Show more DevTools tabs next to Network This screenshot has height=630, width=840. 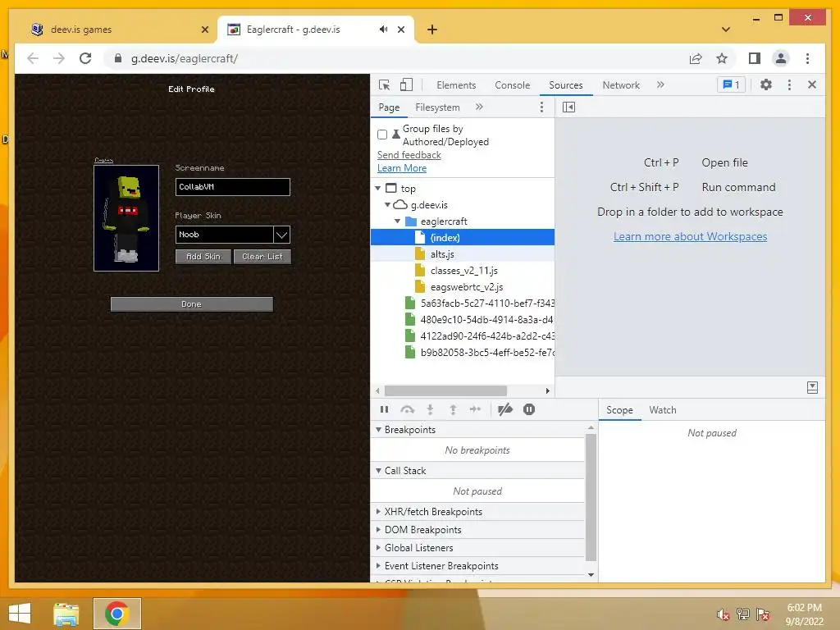click(660, 84)
